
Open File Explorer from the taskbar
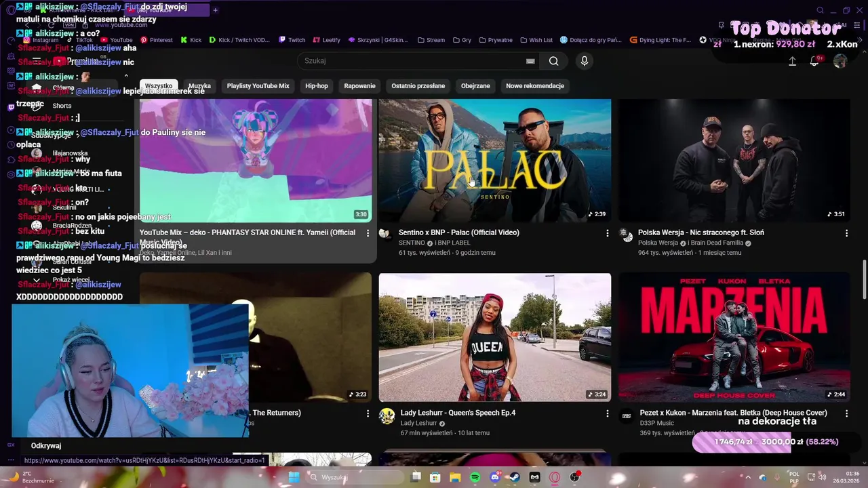point(455,477)
